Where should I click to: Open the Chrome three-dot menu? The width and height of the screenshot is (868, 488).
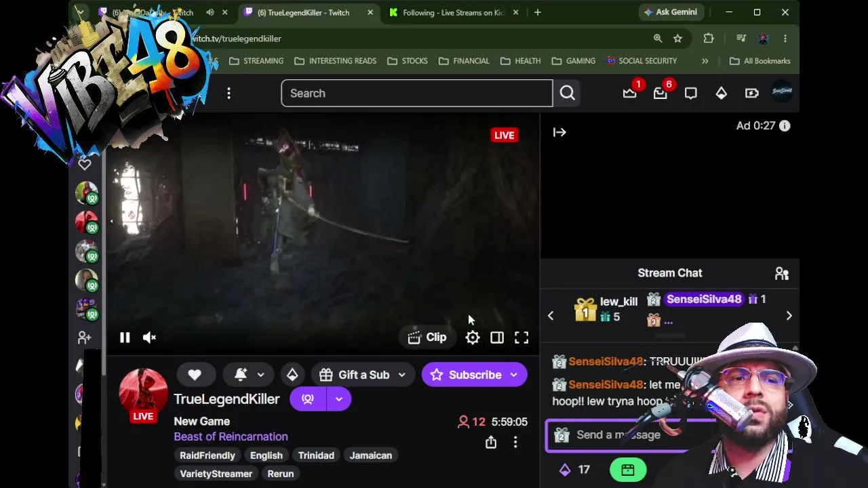coord(785,39)
